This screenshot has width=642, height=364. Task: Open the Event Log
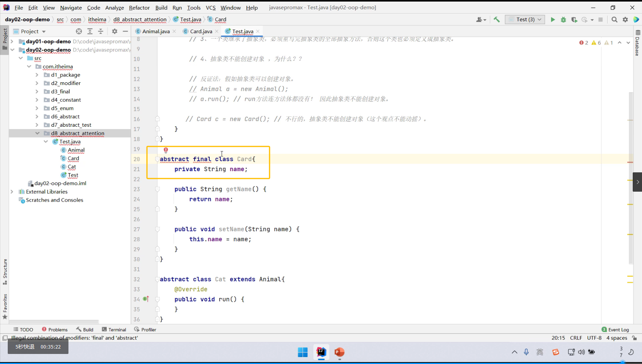(x=615, y=330)
